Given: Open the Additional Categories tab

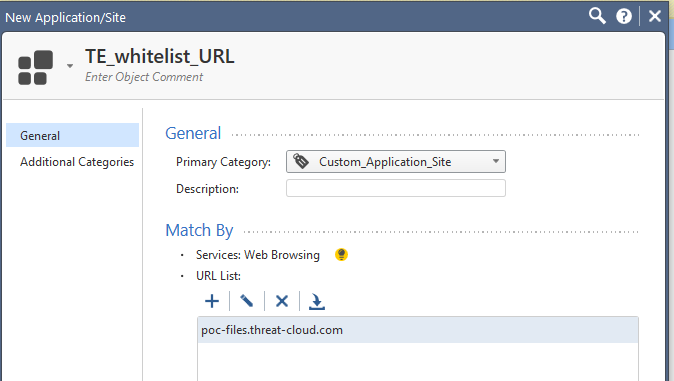Looking at the screenshot, I should [77, 162].
